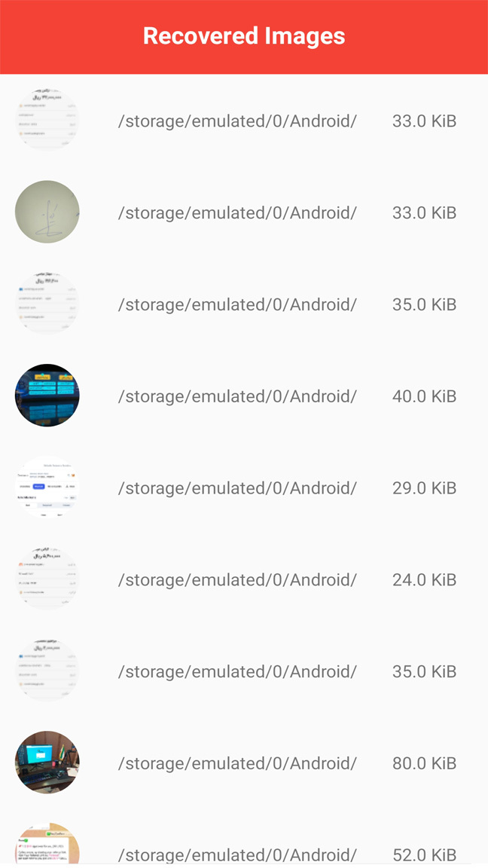Select the path text beside the signature image
Image resolution: width=488 pixels, height=868 pixels.
point(237,212)
